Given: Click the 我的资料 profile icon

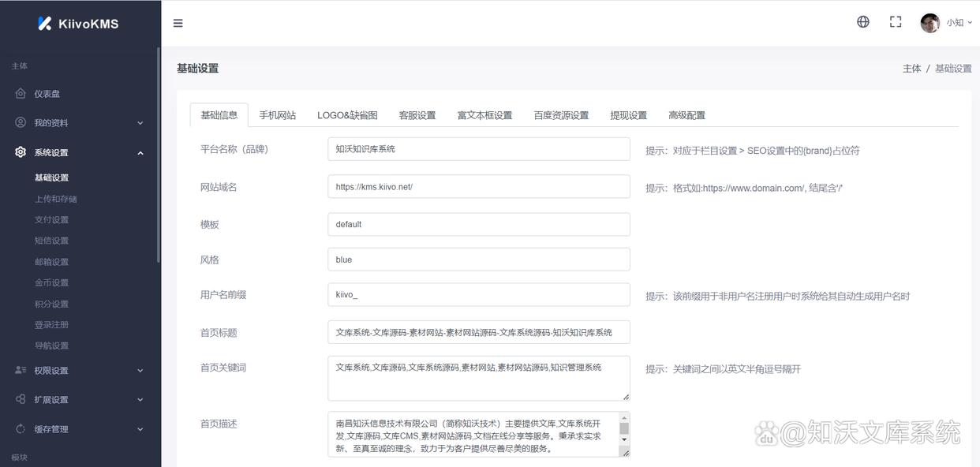Looking at the screenshot, I should (x=21, y=122).
